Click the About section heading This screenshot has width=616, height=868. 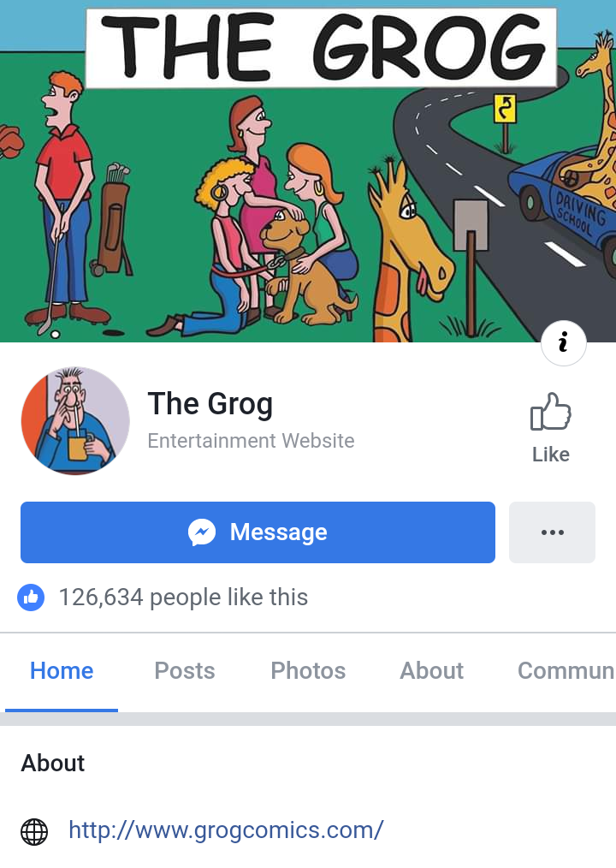pos(52,764)
